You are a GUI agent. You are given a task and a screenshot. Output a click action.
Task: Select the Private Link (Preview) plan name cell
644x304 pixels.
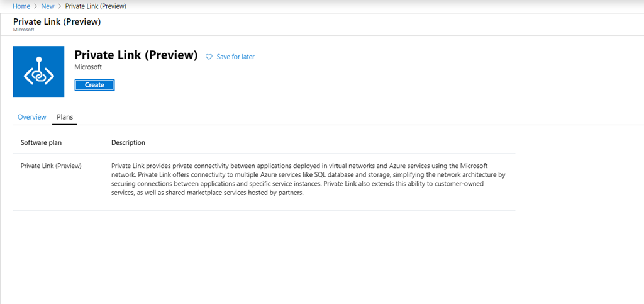pos(51,166)
